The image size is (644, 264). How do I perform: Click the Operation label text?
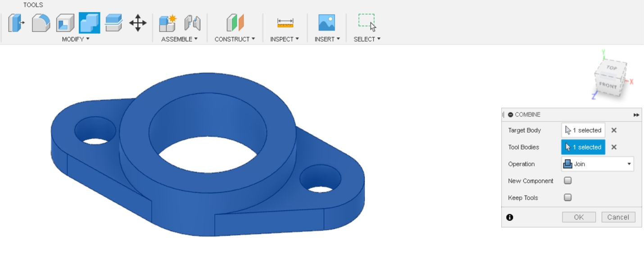522,164
